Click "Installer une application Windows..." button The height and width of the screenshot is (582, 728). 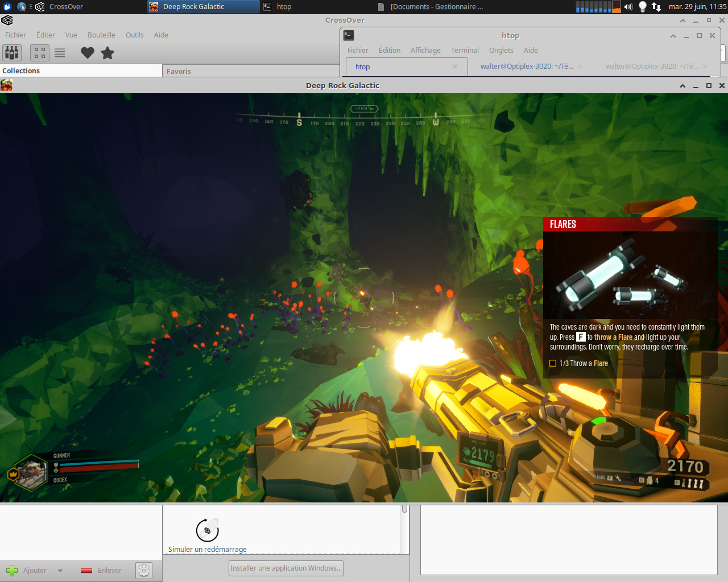(x=286, y=568)
